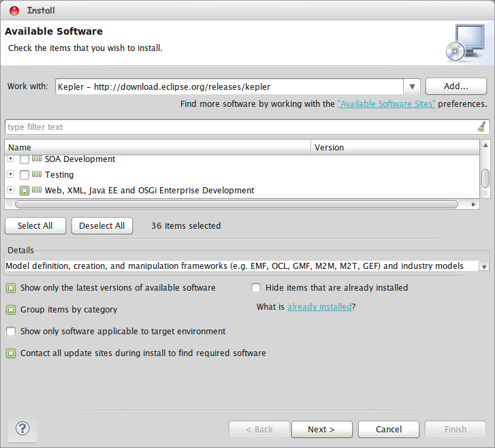Image resolution: width=495 pixels, height=448 pixels.
Task: Click the horizontal scrollbar of software list
Action: pyautogui.click(x=236, y=204)
